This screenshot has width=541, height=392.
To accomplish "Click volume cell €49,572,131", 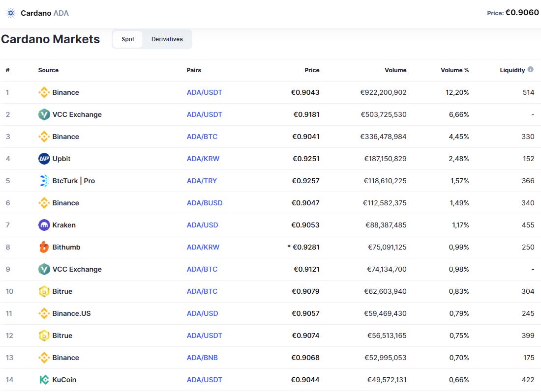I will tap(387, 380).
